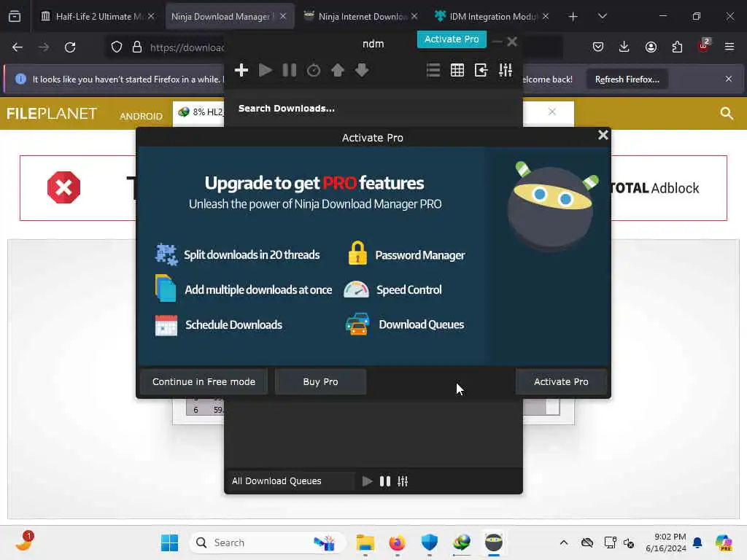This screenshot has height=560, width=747.
Task: Open ndm settings sliders icon in toolbar
Action: click(506, 70)
